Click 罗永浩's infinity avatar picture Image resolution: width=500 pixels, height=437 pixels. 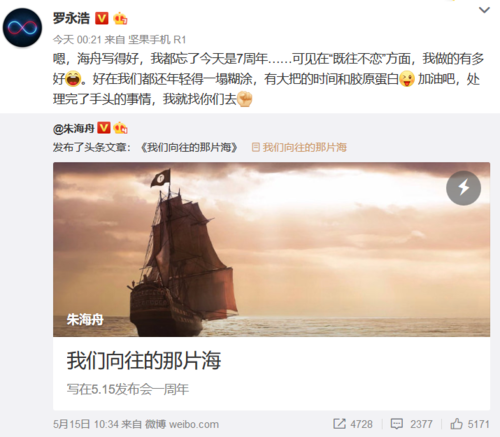22,28
